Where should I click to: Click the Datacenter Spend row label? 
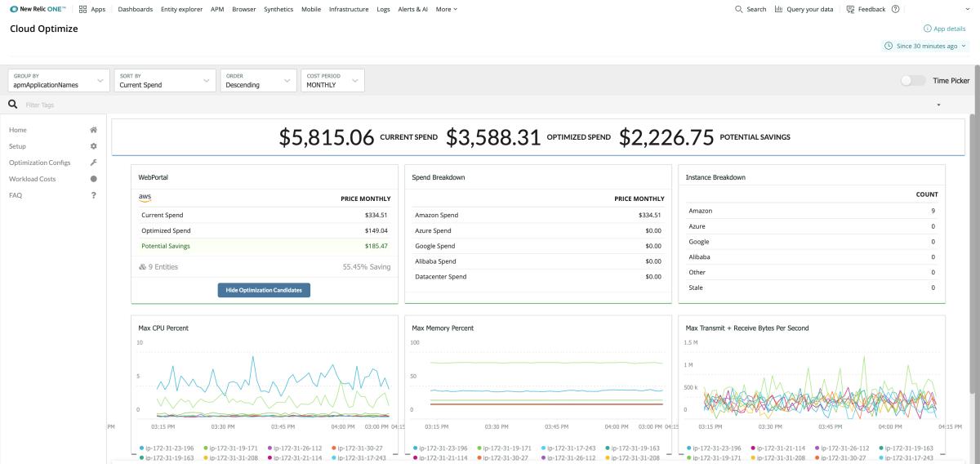[441, 277]
